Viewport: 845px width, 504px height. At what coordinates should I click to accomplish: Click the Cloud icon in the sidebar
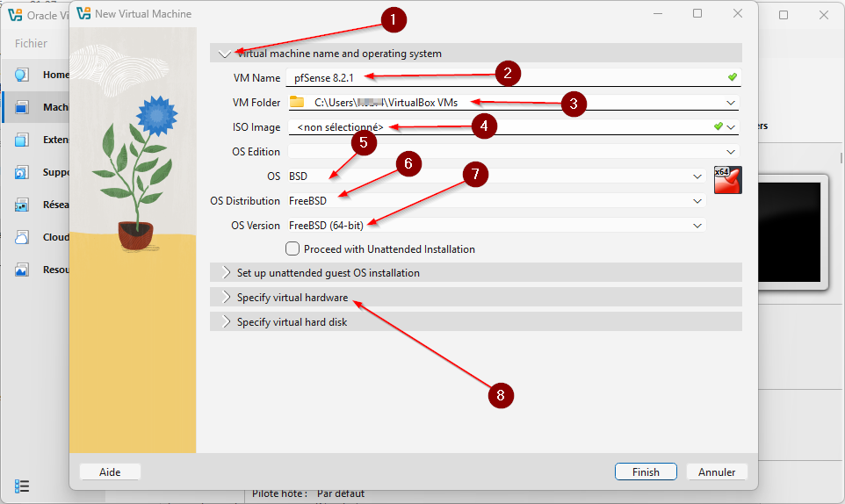click(x=21, y=237)
